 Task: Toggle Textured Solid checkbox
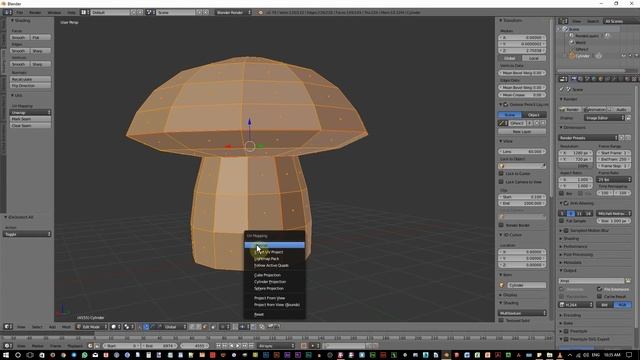tap(501, 320)
